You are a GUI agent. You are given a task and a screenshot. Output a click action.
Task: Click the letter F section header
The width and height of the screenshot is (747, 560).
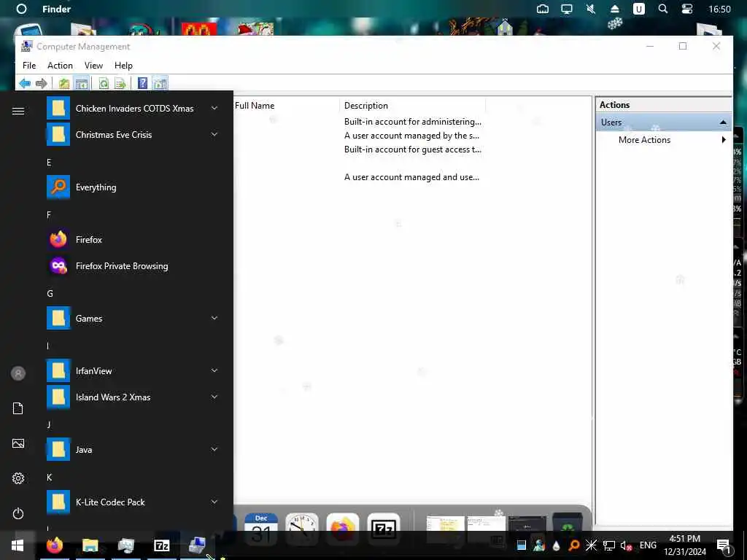(49, 215)
